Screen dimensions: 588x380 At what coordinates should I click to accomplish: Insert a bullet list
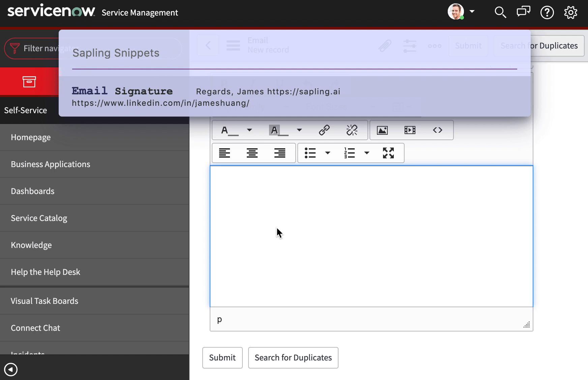[x=310, y=153]
